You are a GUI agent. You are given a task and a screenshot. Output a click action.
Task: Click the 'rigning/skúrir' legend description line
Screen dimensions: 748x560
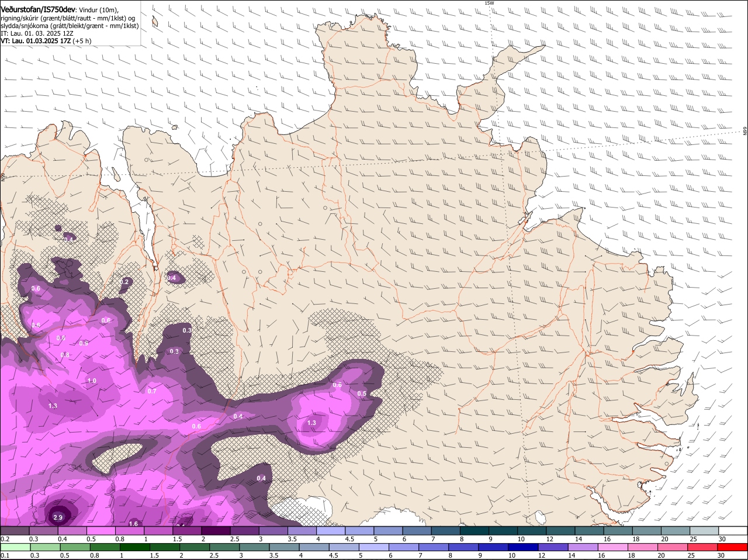click(68, 18)
